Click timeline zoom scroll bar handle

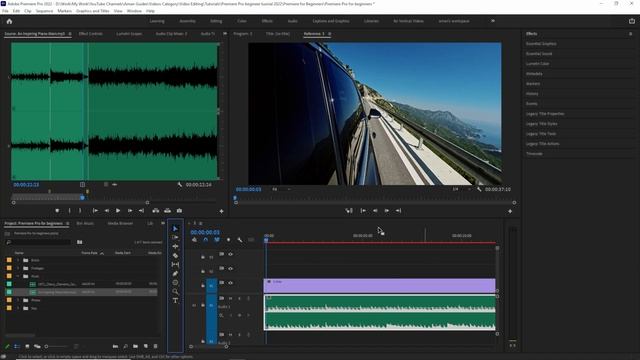(x=226, y=347)
